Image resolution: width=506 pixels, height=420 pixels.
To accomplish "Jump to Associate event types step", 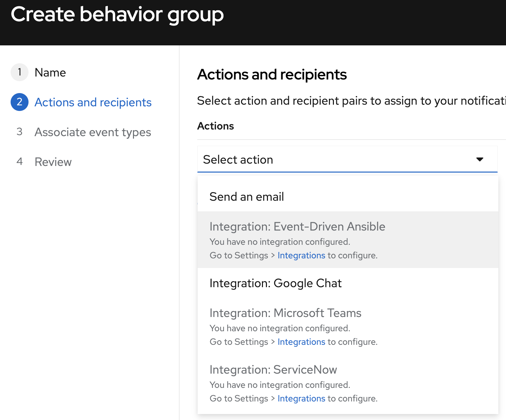I will (x=93, y=132).
